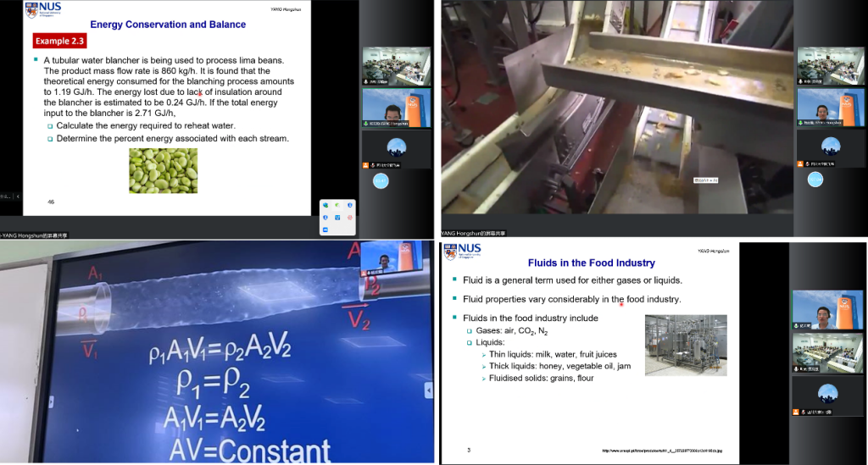This screenshot has width=868, height=465.
Task: Click the orange person icon beside the blancher video
Action: 800,164
